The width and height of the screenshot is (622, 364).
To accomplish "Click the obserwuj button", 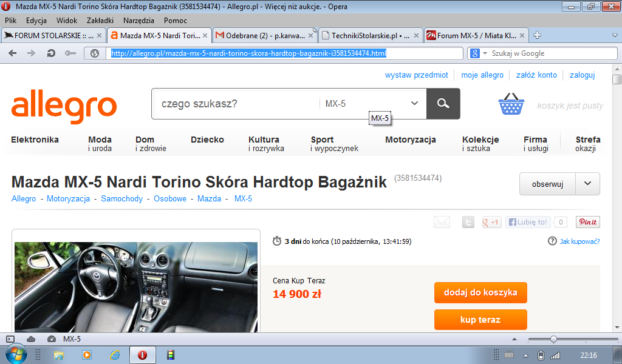I will click(547, 184).
